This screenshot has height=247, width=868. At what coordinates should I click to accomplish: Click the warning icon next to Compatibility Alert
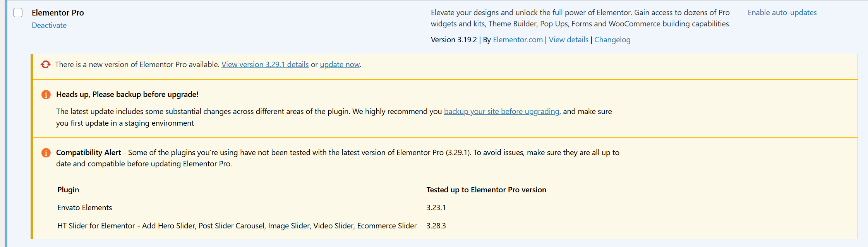click(x=46, y=153)
